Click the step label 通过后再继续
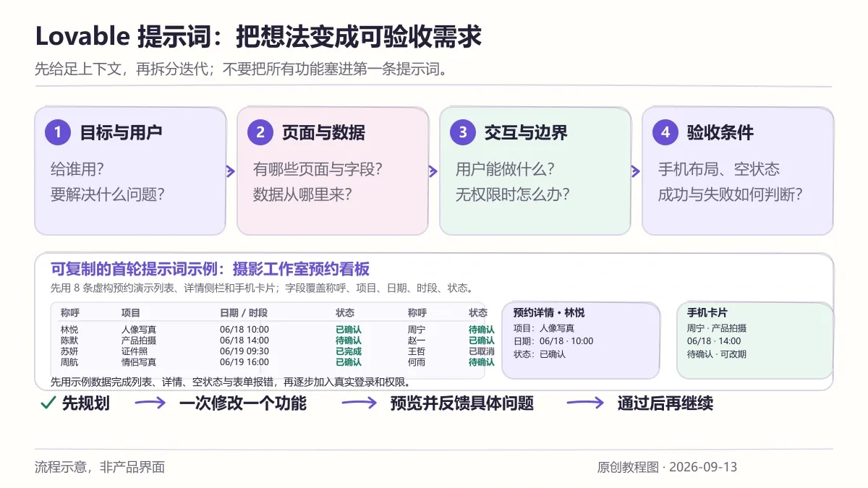The width and height of the screenshot is (868, 488). (665, 403)
